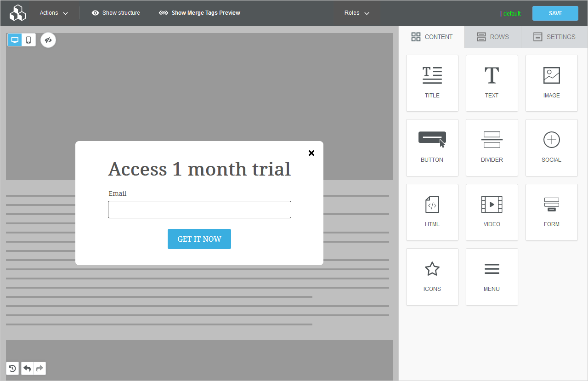Select the Icons content block
This screenshot has width=588, height=381.
tap(432, 277)
